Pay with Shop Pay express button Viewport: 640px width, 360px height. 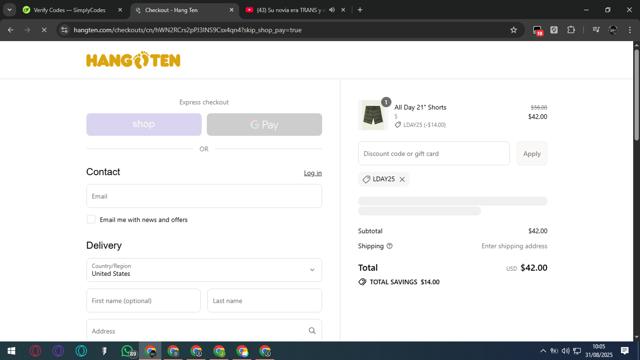point(144,124)
